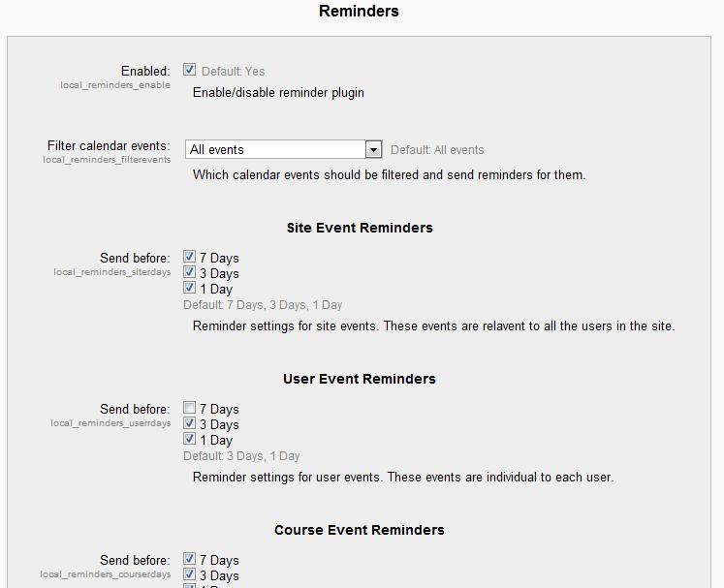Uncheck 7 Days under Course Event Reminders
Image resolution: width=724 pixels, height=588 pixels.
pyautogui.click(x=190, y=560)
